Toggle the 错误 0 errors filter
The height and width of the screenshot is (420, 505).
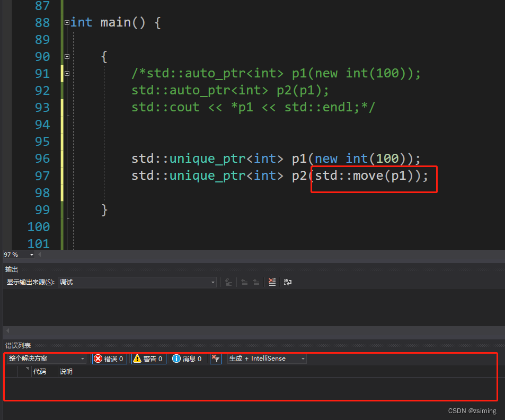pos(110,358)
